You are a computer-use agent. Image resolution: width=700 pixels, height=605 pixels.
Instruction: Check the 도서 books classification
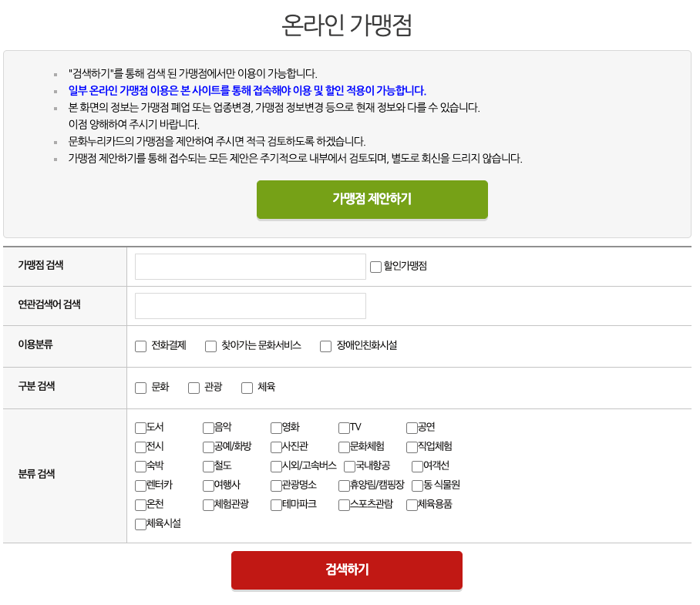tap(140, 428)
